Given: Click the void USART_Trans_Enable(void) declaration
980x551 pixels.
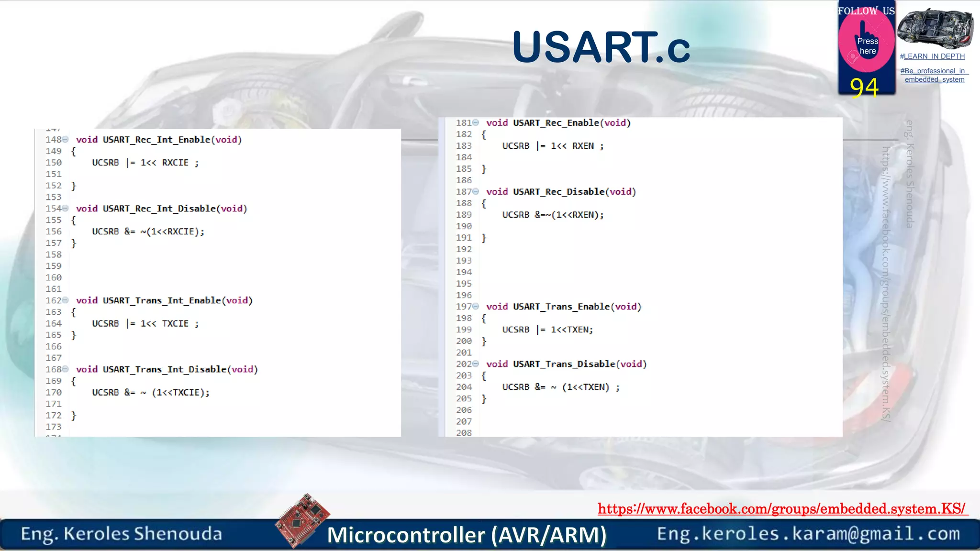Looking at the screenshot, I should point(564,307).
